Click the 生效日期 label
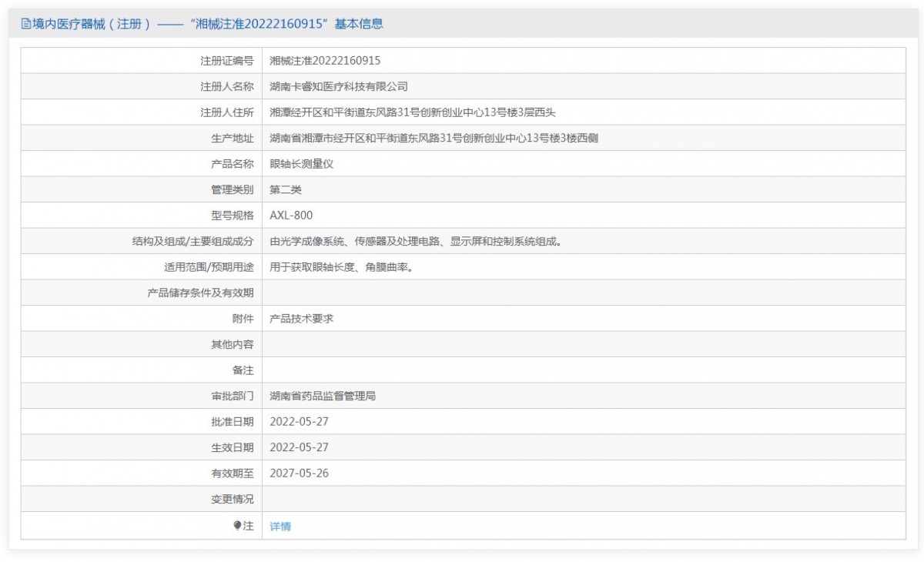This screenshot has width=924, height=562. 233,447
